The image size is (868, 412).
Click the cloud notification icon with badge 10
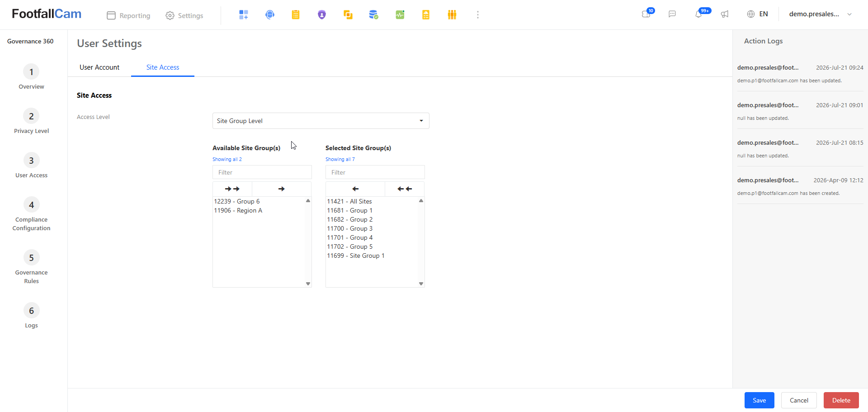pyautogui.click(x=647, y=14)
